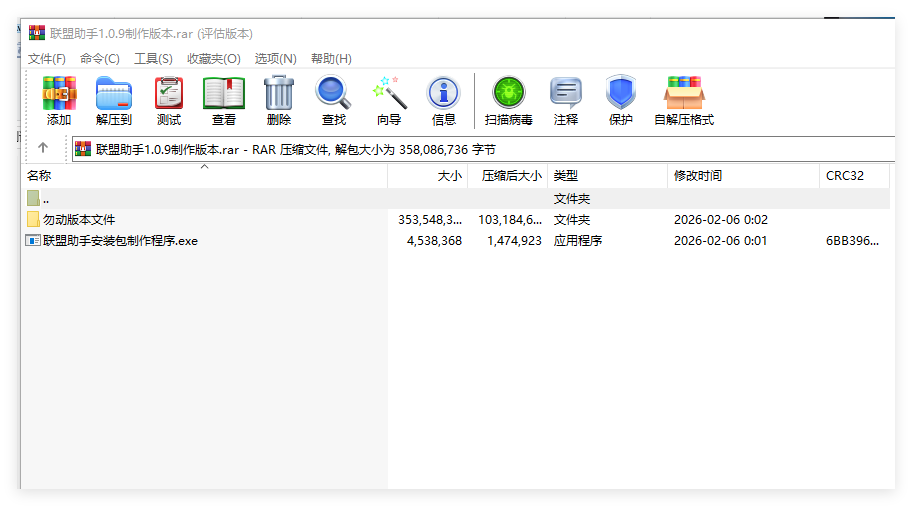Click size value 4,538,368
This screenshot has height=506, width=912.
coord(434,241)
